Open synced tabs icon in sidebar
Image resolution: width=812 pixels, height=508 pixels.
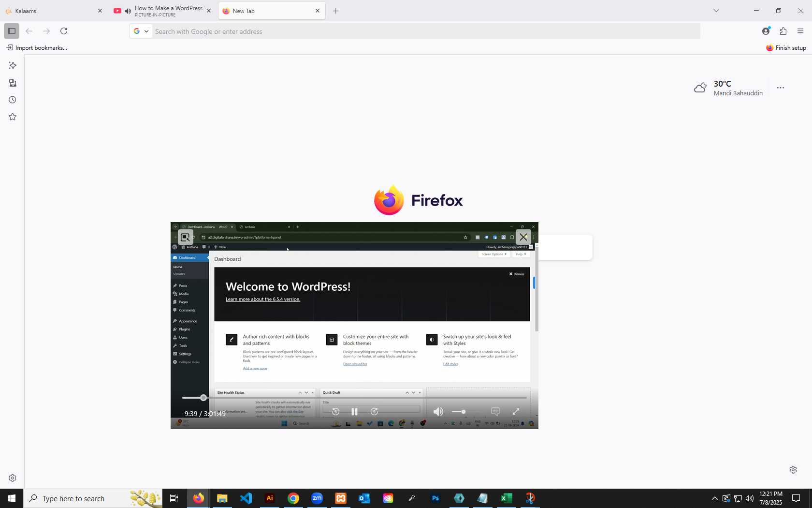point(13,83)
